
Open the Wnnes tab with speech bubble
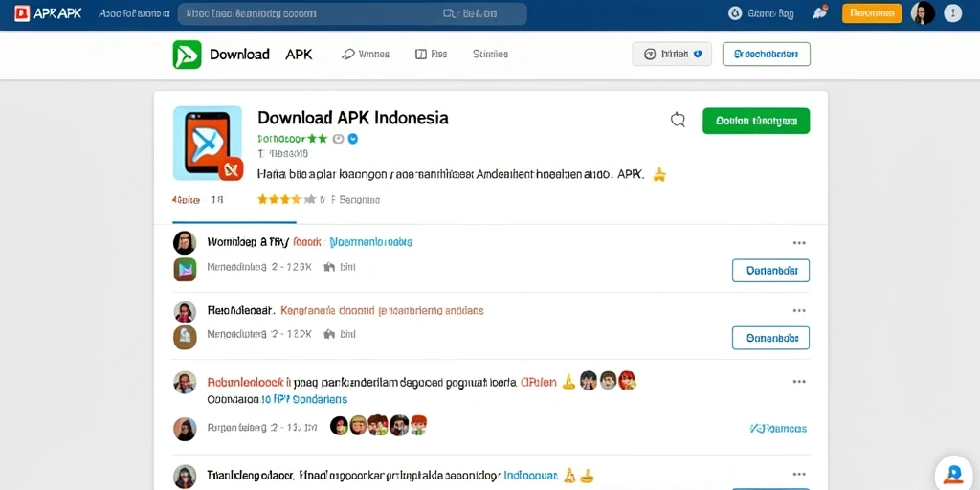coord(366,55)
